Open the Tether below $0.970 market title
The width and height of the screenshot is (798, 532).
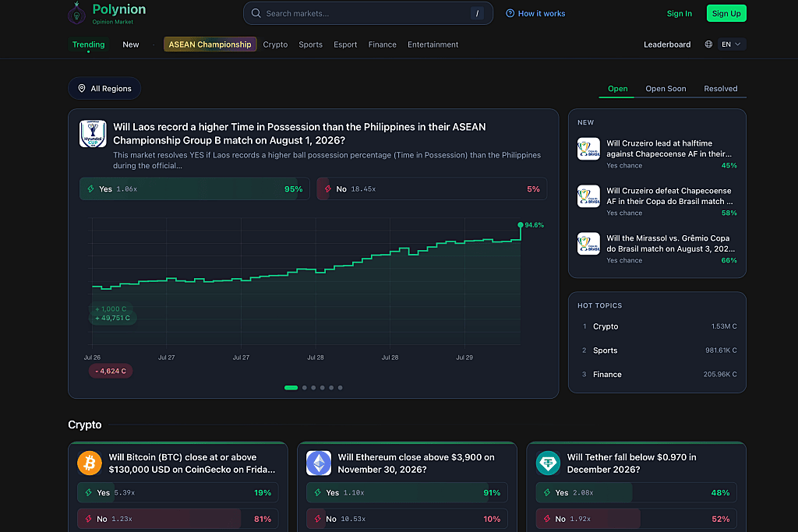tap(631, 463)
